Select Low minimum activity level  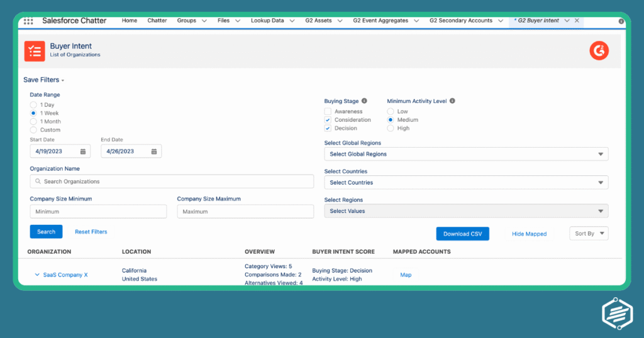(x=390, y=112)
